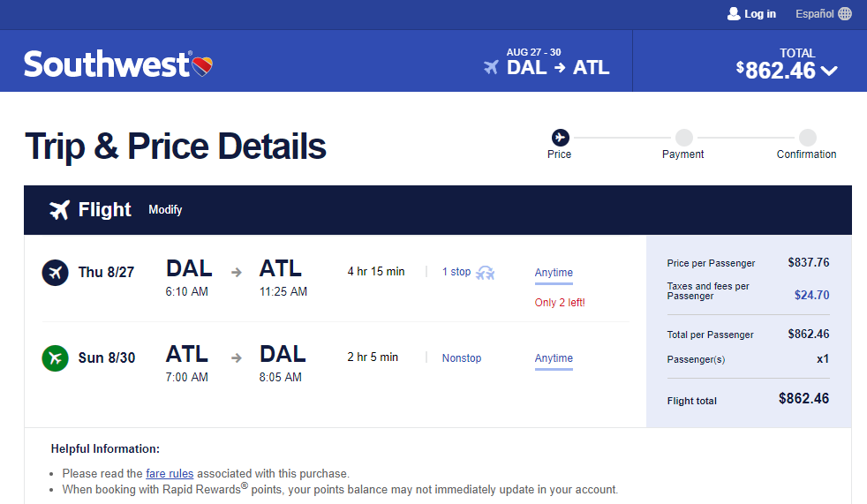
Task: Click the dark departing flight icon for Thu 8/27
Action: coord(55,273)
